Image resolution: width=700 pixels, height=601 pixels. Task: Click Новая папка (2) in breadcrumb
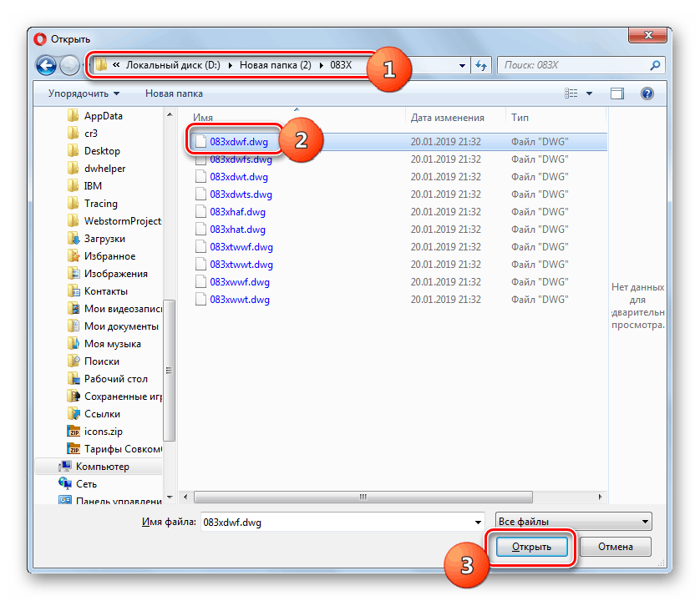(276, 65)
